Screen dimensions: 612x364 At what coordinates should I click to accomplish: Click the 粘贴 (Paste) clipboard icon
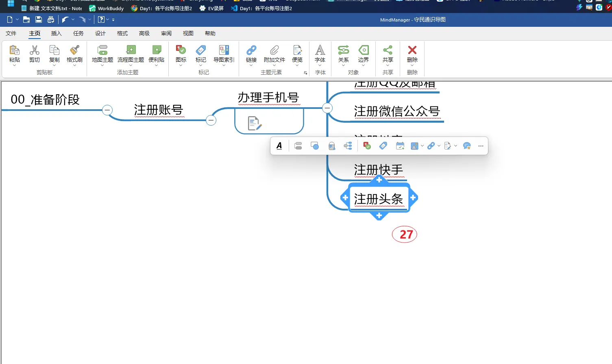(x=14, y=50)
